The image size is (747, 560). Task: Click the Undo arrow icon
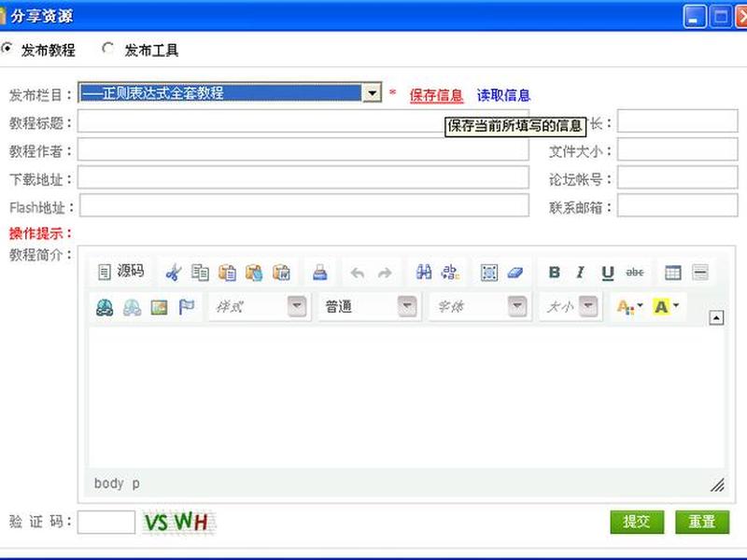(x=358, y=273)
